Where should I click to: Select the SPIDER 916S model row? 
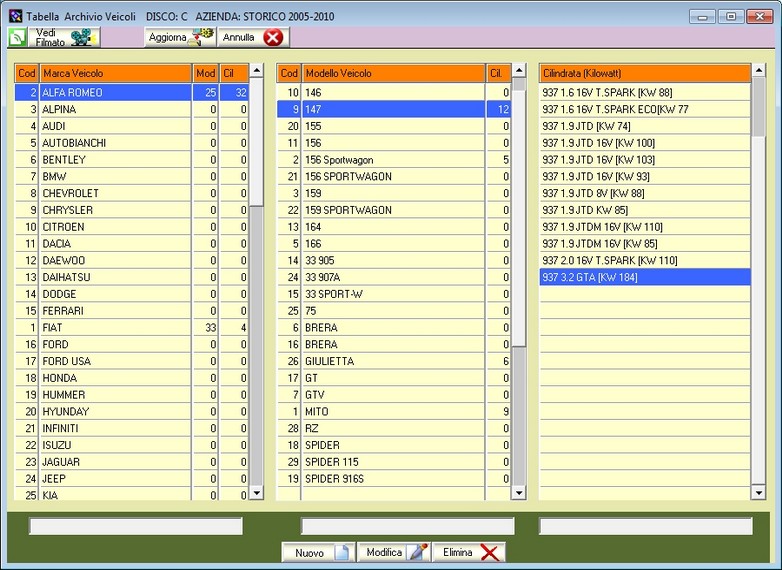click(x=394, y=479)
